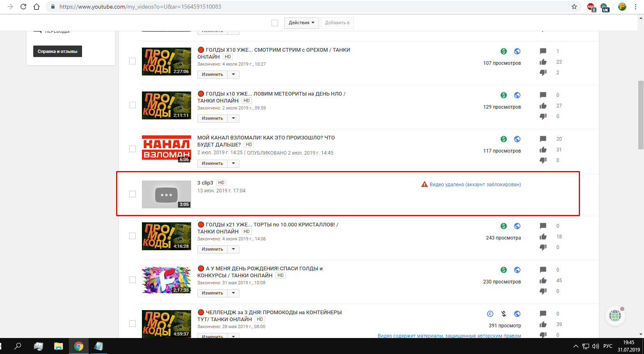
Task: Expand Изменить arrow for ЛОВИМ МЕТЕОРИТЫ video
Action: point(233,119)
